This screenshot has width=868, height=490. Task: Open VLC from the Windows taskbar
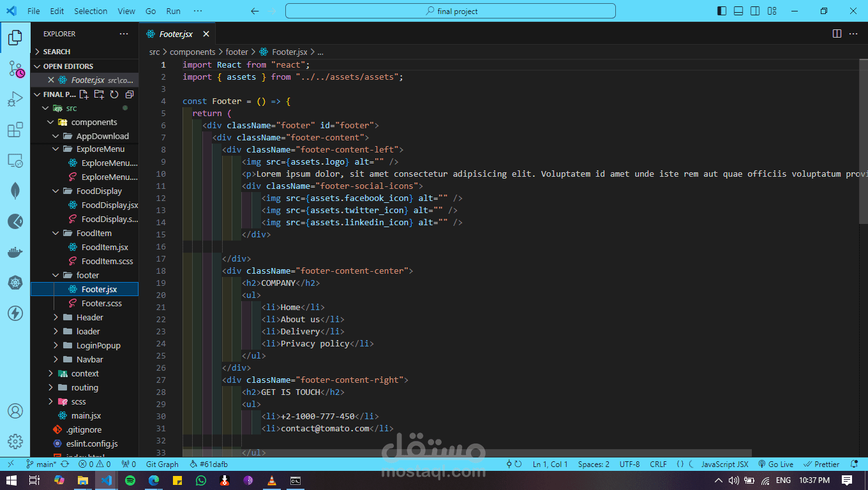pos(271,480)
